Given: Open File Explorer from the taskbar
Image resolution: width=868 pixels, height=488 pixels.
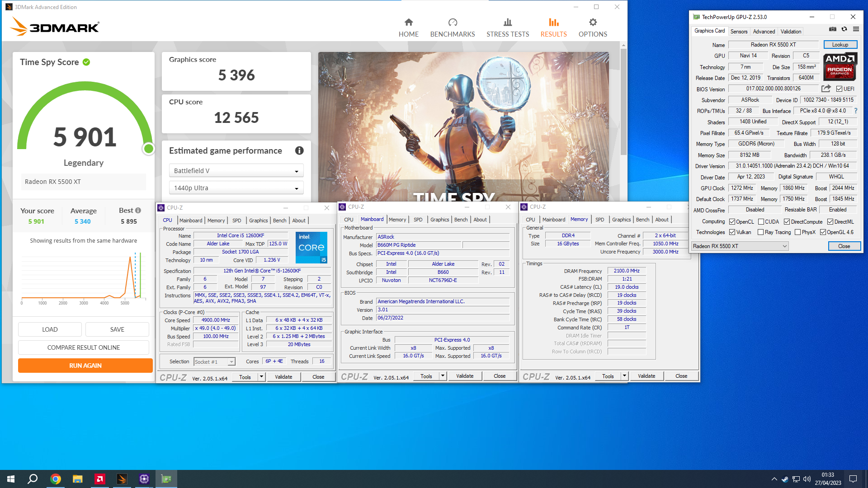Looking at the screenshot, I should pos(77,479).
